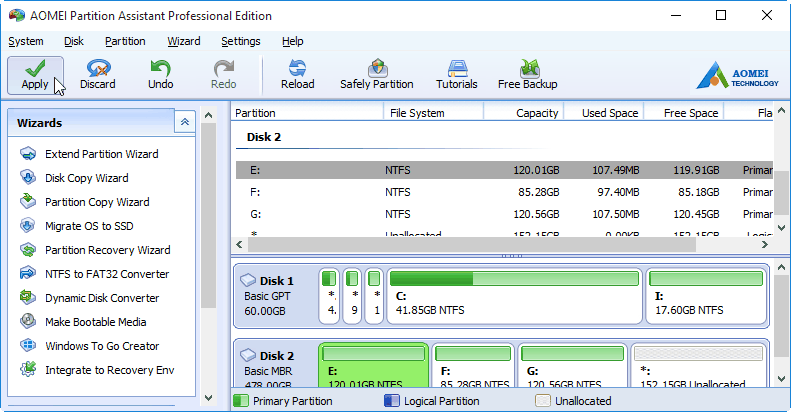
Task: Click the Unallocated legend swatch
Action: (543, 401)
